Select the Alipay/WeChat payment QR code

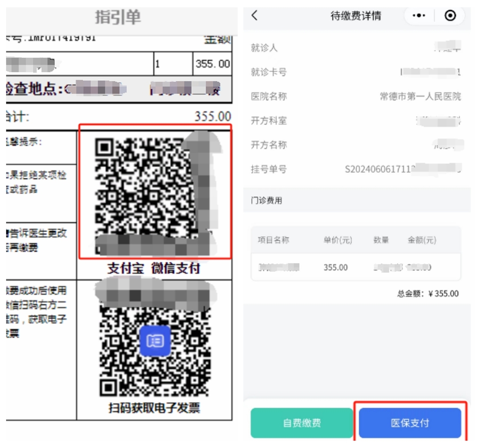click(x=155, y=196)
